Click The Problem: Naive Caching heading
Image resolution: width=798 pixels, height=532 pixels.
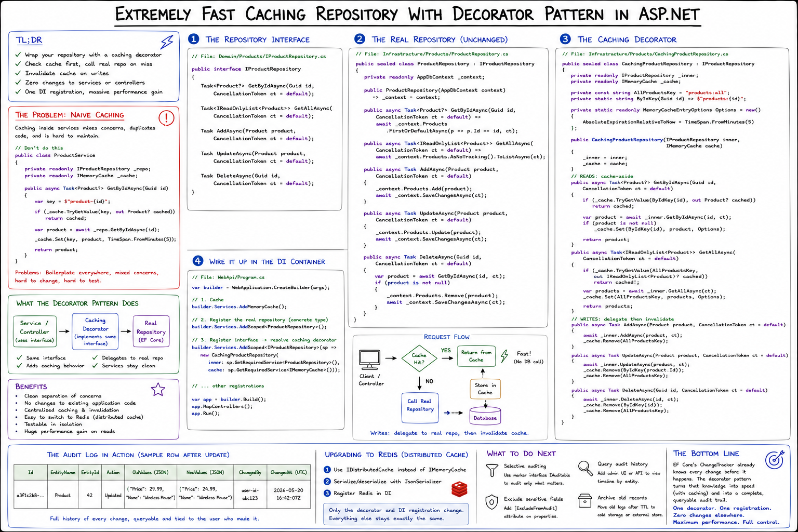pos(70,115)
